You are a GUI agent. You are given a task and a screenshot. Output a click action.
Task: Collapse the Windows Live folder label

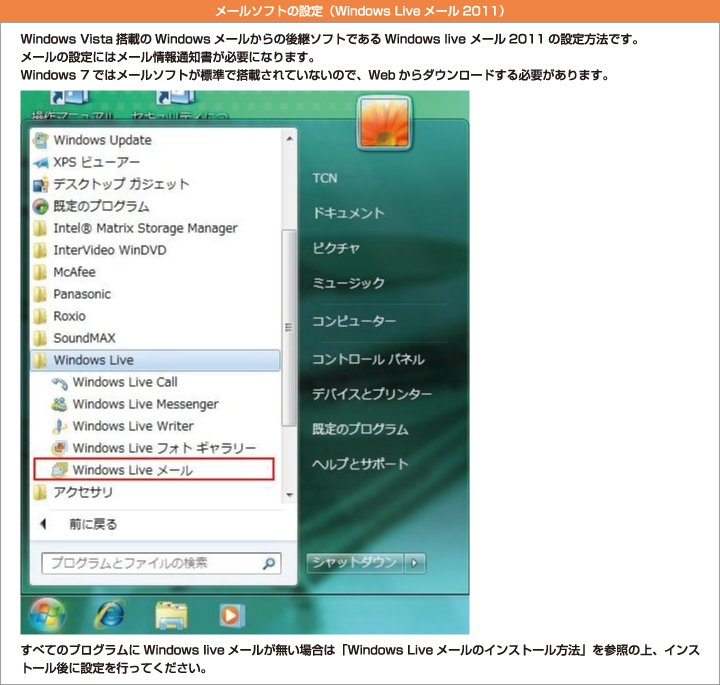pos(94,360)
